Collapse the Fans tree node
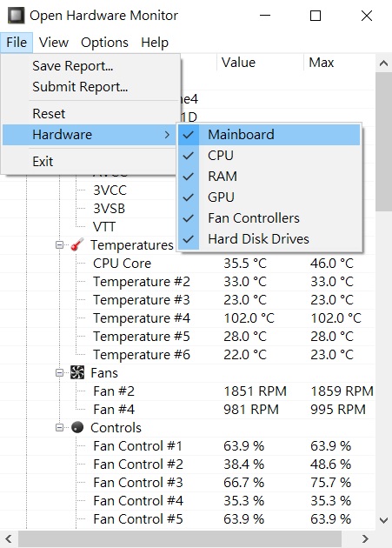The image size is (392, 548). (60, 373)
